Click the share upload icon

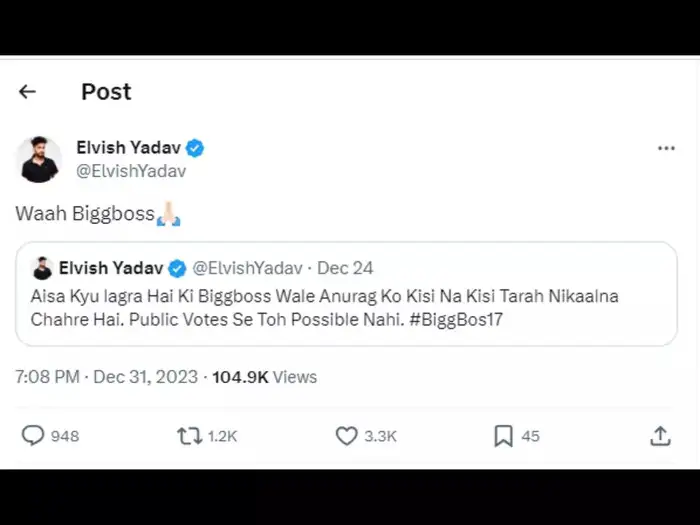coord(660,436)
